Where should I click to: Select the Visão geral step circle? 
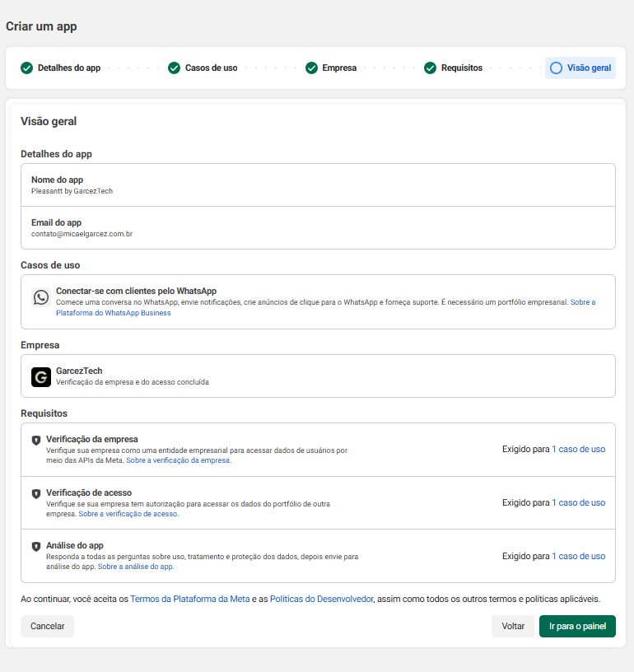pos(556,68)
